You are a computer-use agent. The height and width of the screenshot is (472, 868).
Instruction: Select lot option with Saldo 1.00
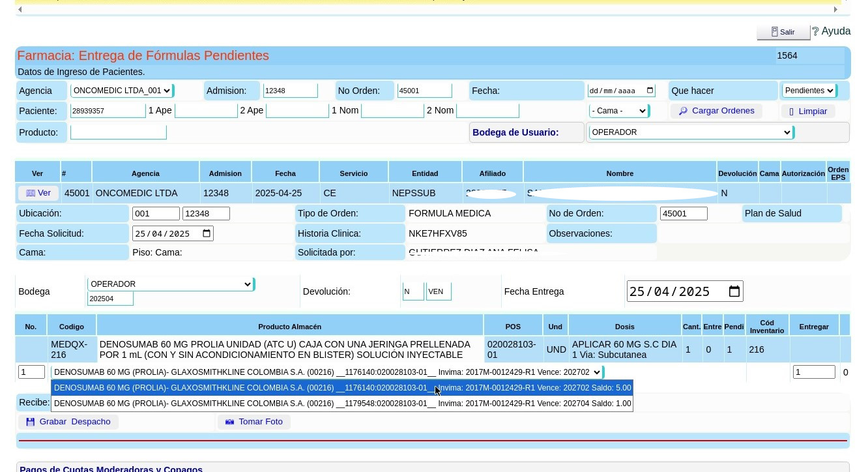(342, 404)
